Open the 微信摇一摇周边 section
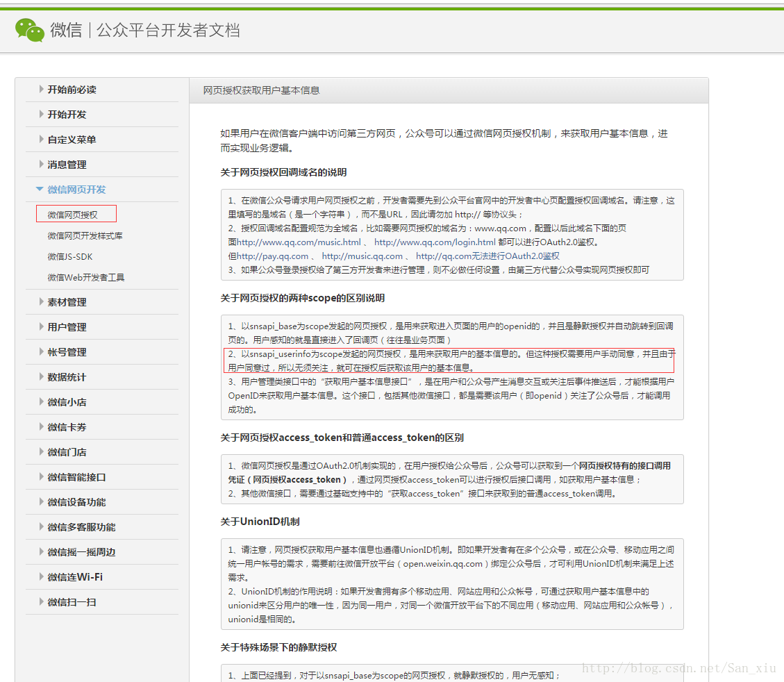Screen dimensions: 784x682 click(x=81, y=552)
